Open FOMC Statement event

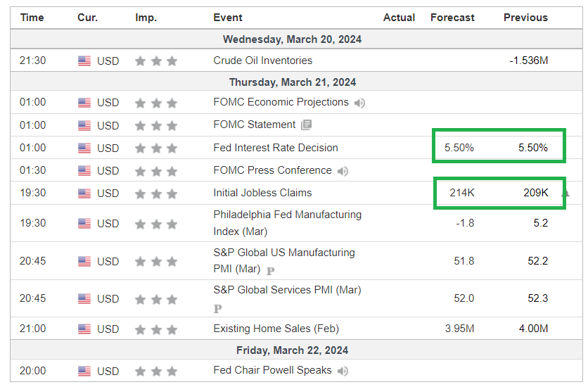pos(254,125)
